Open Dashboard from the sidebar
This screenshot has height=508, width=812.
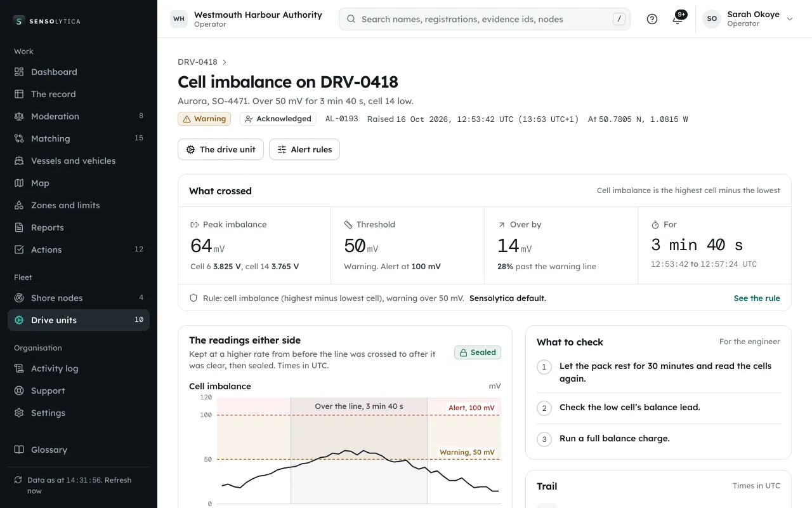[79, 72]
